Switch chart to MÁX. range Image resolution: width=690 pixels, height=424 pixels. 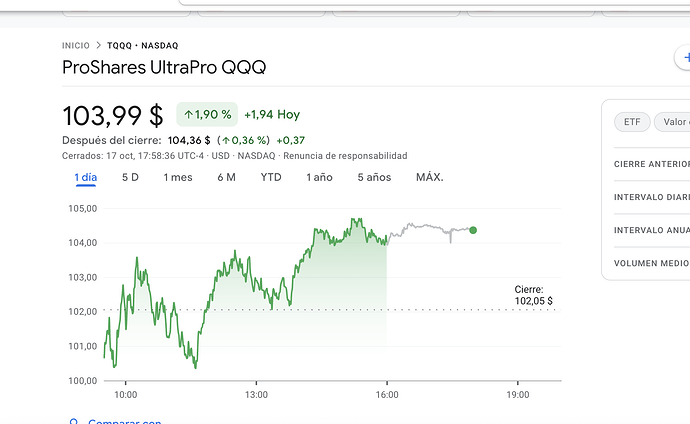click(x=429, y=177)
